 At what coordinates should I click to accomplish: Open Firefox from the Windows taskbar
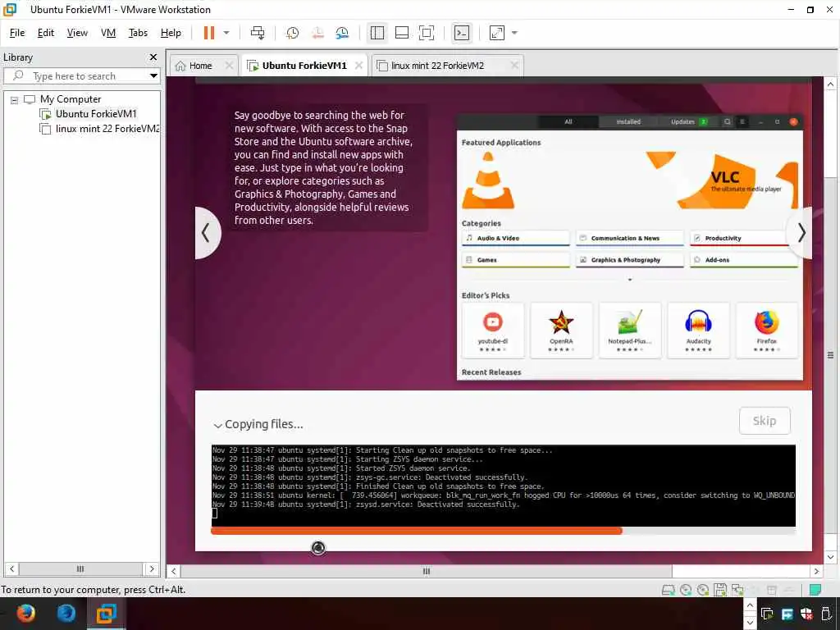point(25,614)
